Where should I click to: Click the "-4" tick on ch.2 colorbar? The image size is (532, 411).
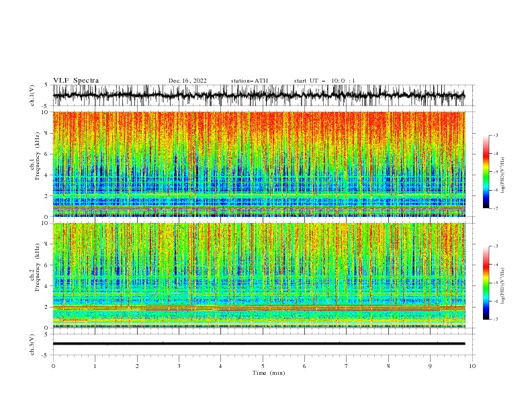click(x=495, y=265)
